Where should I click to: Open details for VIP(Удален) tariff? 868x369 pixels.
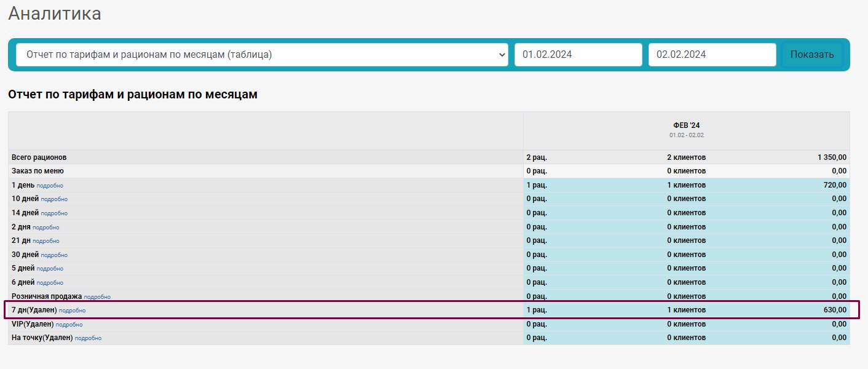click(x=69, y=325)
